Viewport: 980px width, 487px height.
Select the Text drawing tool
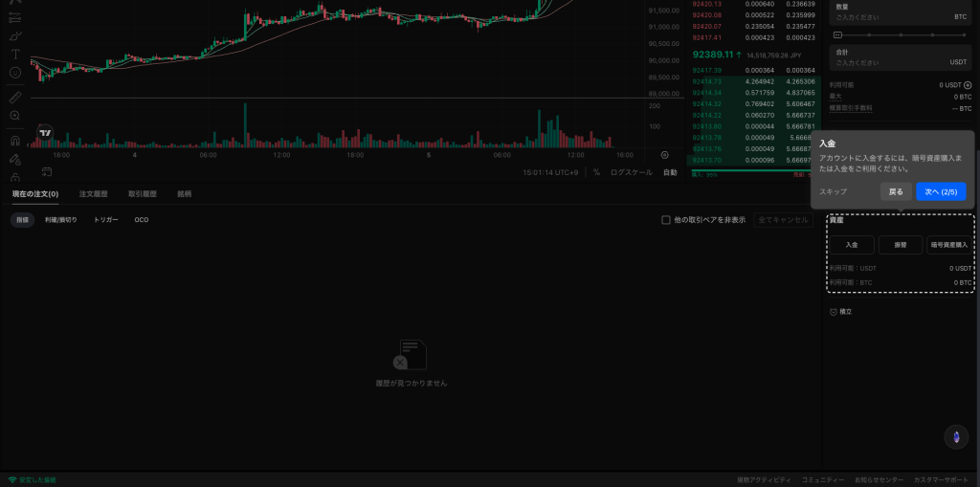tap(15, 55)
